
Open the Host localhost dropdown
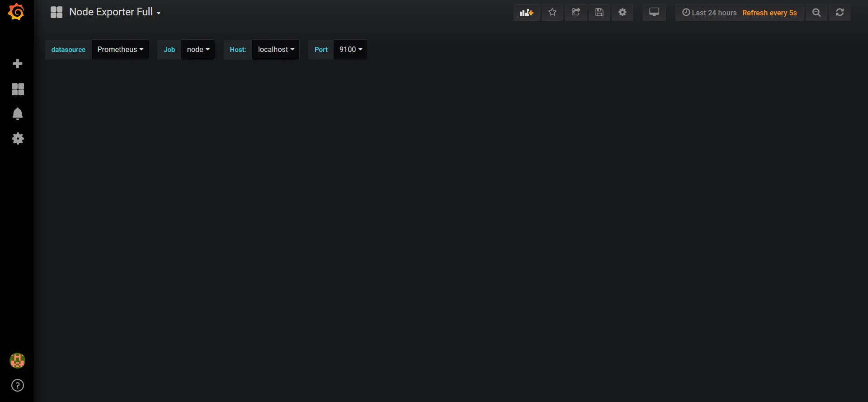coord(276,50)
